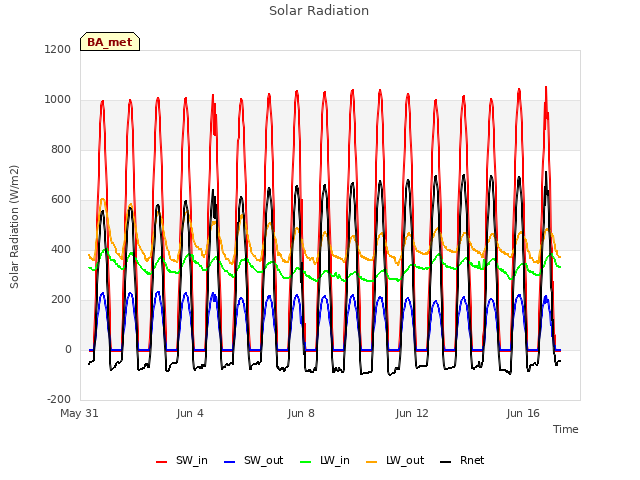
Task: Click the BA_met annotation label
Action: pos(110,42)
